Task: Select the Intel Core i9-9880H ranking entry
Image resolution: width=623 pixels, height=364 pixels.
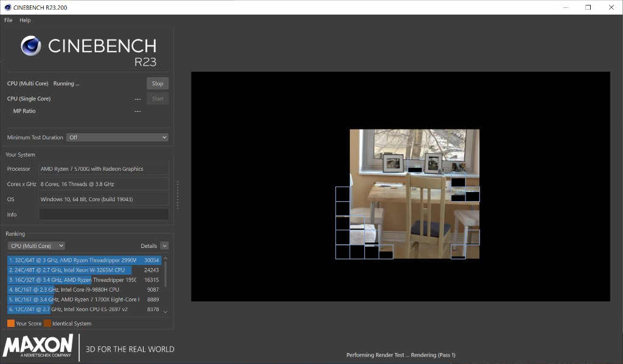Action: 84,290
